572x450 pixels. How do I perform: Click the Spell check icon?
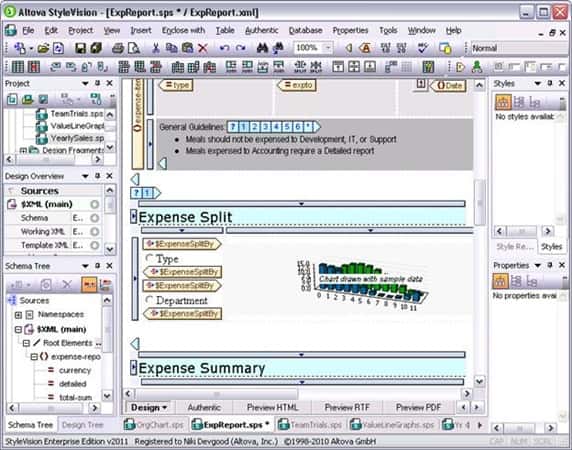tap(423, 48)
